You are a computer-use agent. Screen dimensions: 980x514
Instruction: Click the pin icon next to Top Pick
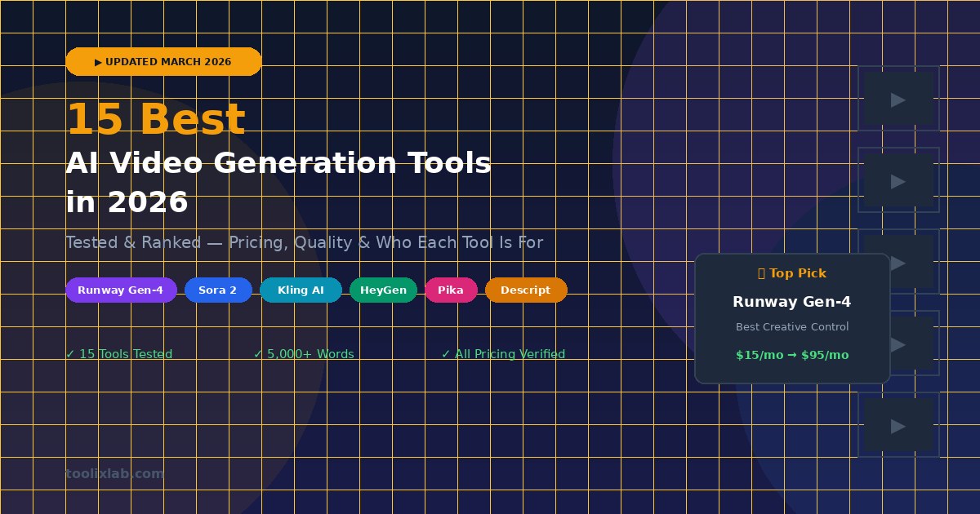[761, 273]
